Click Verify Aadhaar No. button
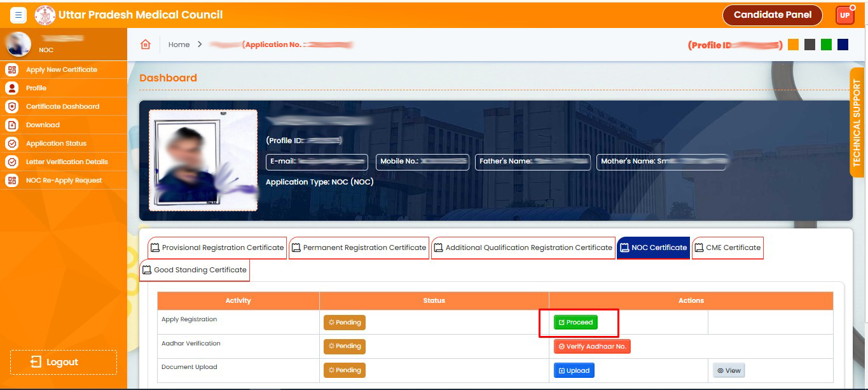This screenshot has width=868, height=390. pos(591,346)
